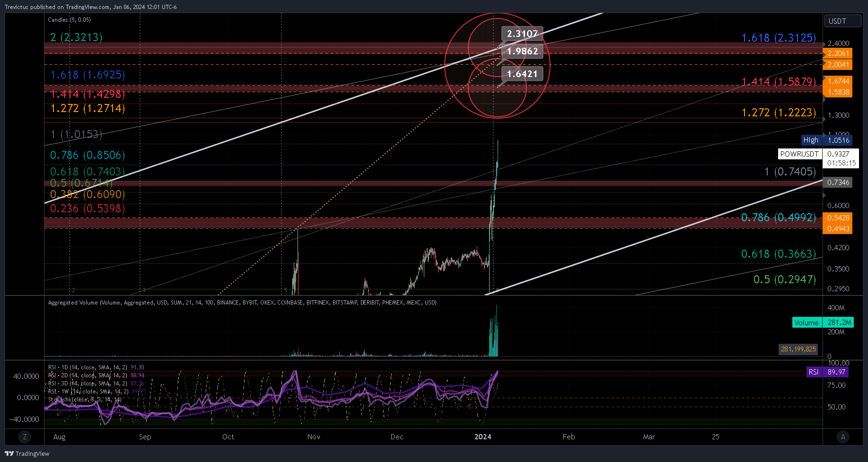868x462 pixels.
Task: Click the orange 0.5428 price axis tag
Action: click(838, 218)
